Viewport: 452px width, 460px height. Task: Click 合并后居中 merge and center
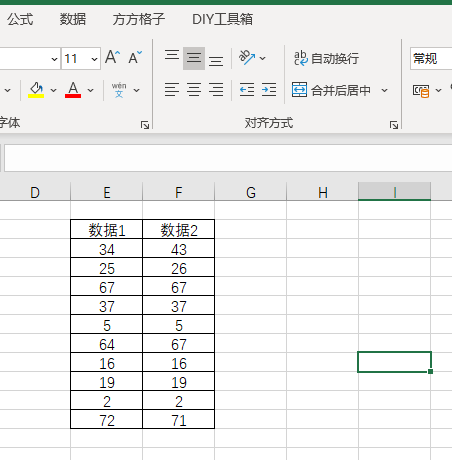pos(331,90)
